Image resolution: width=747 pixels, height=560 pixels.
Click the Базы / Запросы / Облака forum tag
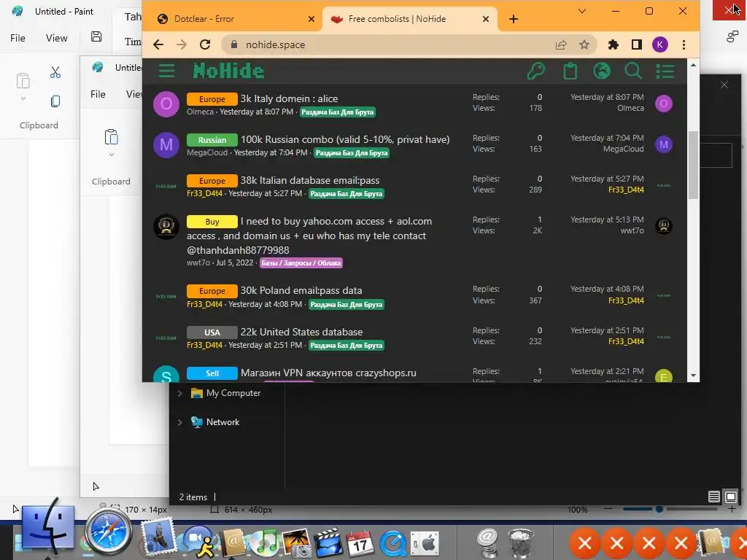click(301, 262)
